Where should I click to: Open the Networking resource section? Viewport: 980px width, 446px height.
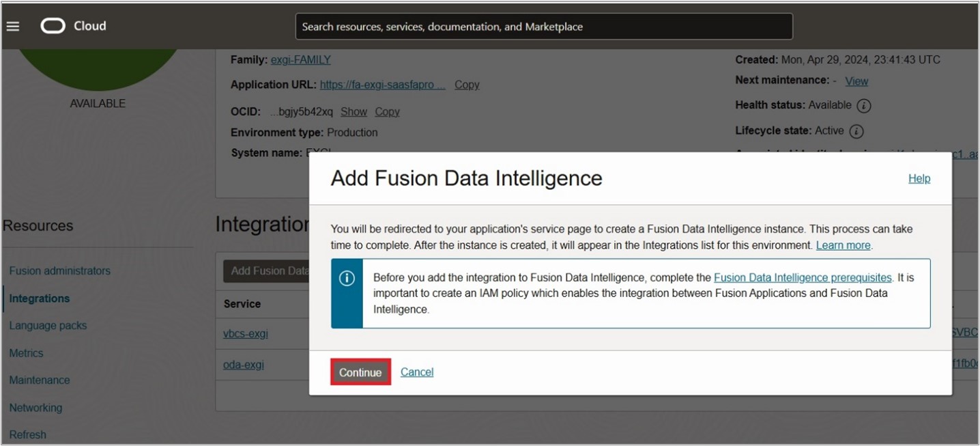(x=35, y=408)
